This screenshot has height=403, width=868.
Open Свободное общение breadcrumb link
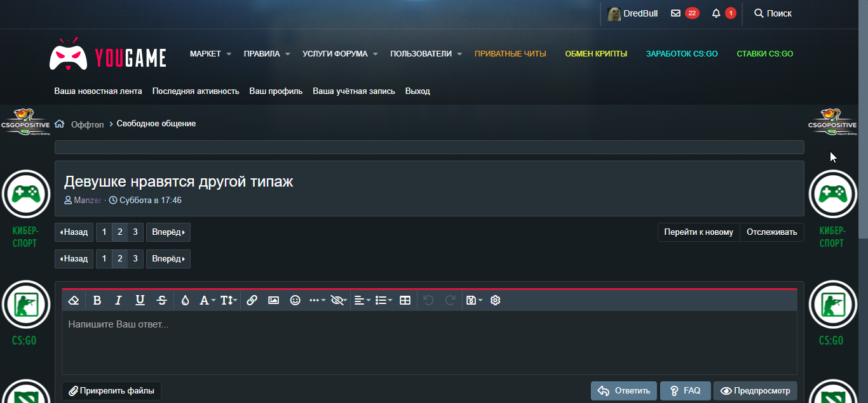156,124
